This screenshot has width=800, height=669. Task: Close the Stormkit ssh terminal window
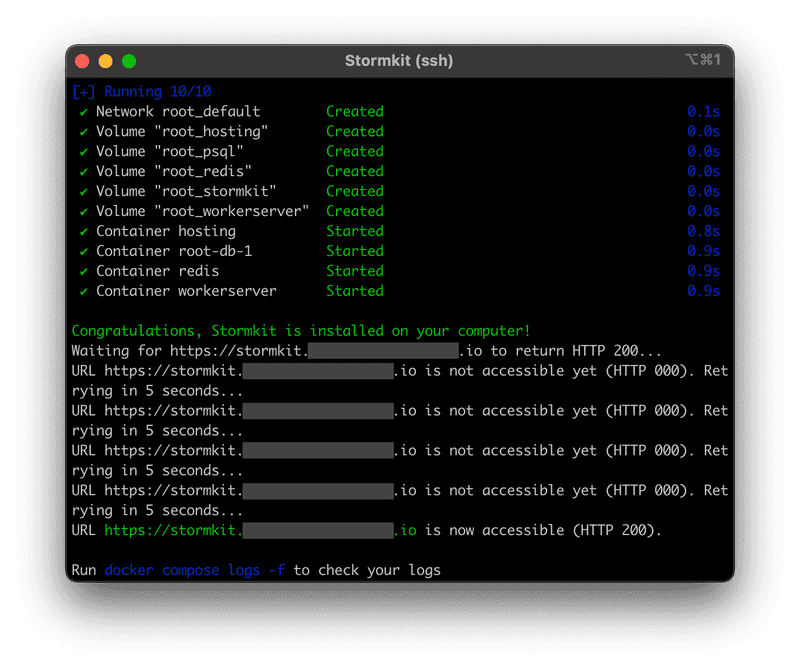[82, 61]
